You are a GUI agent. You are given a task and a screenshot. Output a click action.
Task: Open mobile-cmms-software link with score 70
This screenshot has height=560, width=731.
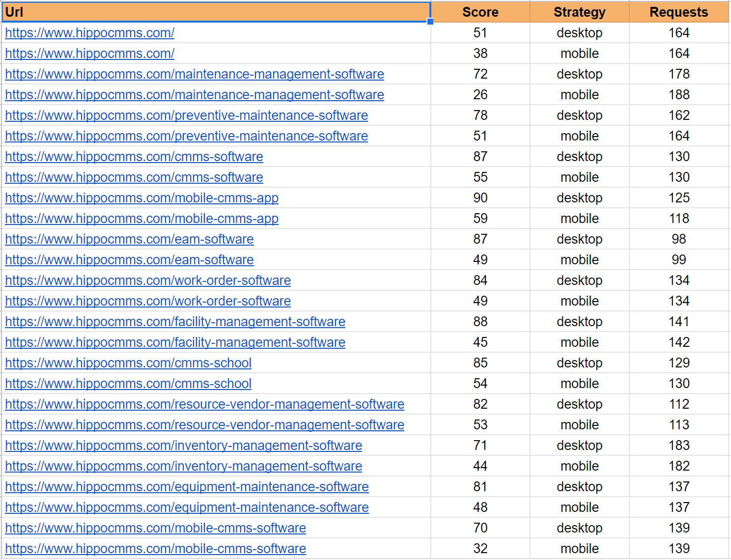click(x=156, y=528)
